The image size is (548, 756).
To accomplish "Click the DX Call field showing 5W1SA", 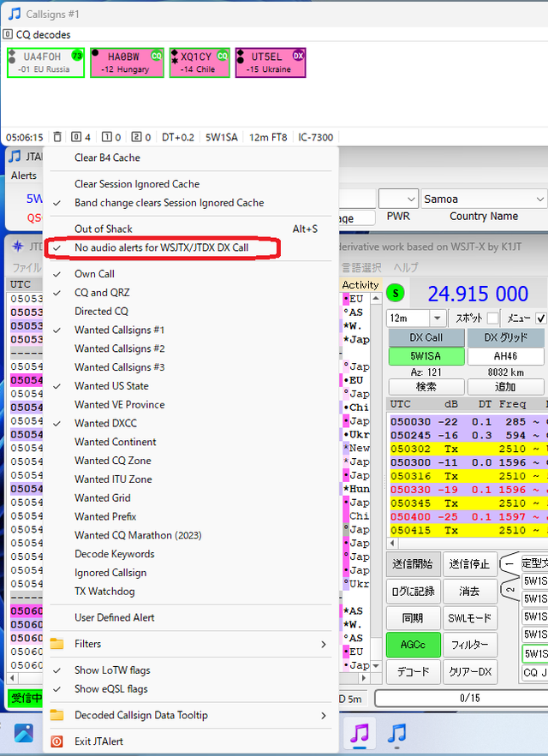I will coord(426,356).
